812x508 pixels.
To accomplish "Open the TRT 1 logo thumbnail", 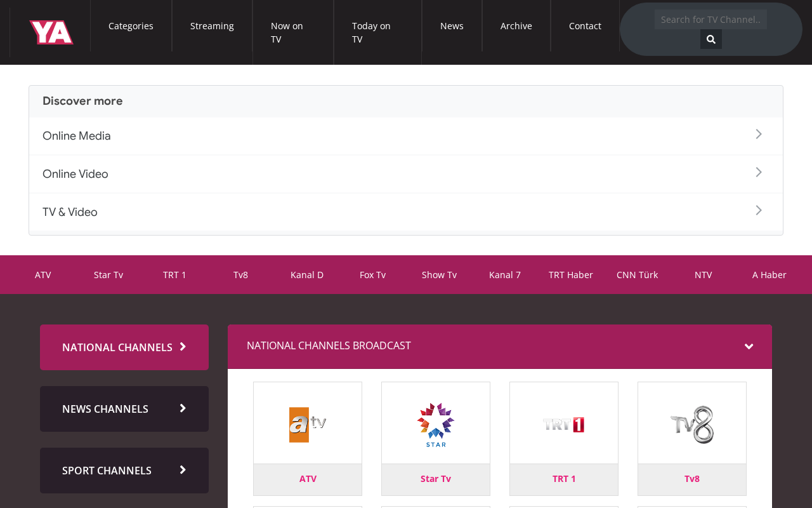I will (x=564, y=424).
